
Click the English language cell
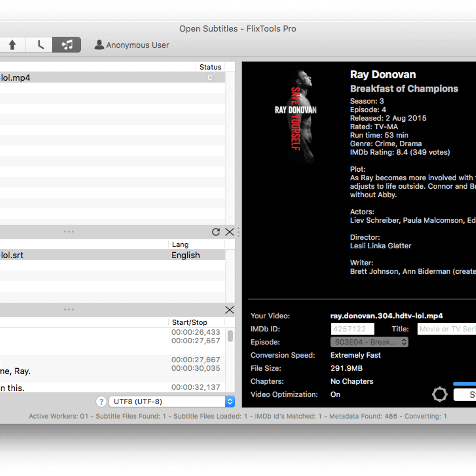[186, 255]
